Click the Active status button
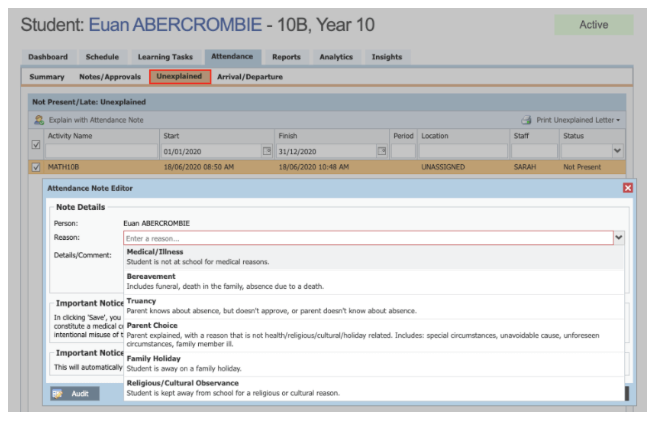 point(593,25)
